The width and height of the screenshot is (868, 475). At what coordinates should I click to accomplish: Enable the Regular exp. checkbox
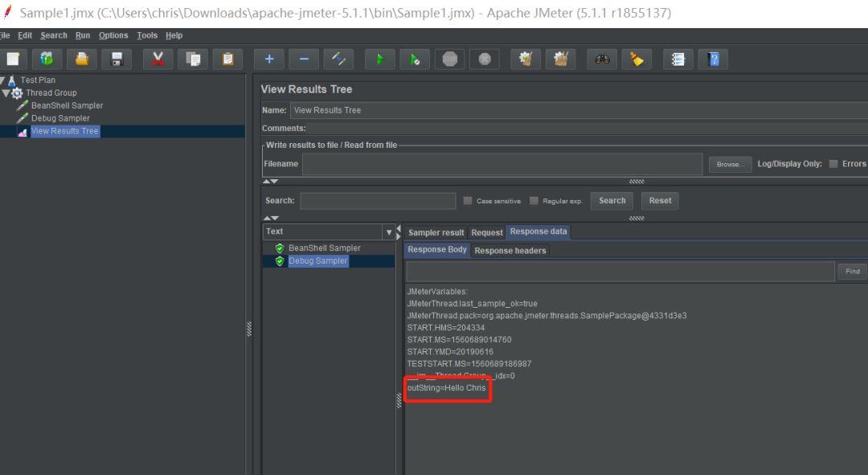point(534,201)
